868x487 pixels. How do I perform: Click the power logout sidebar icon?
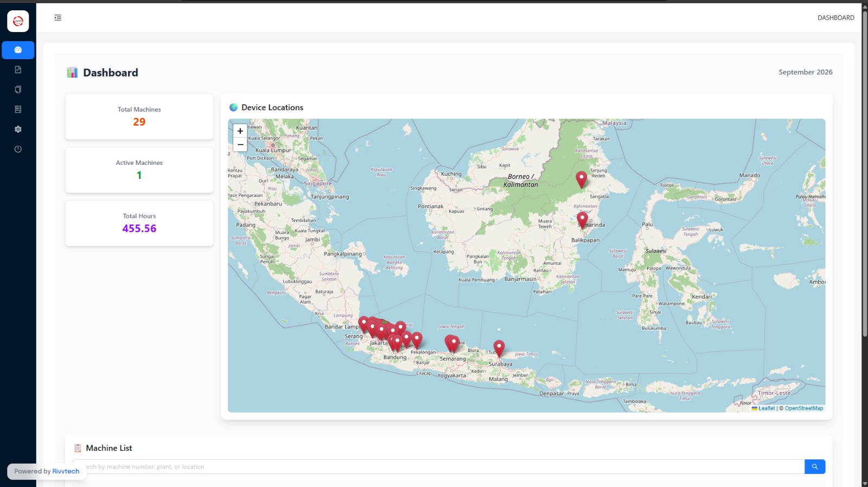[18, 149]
